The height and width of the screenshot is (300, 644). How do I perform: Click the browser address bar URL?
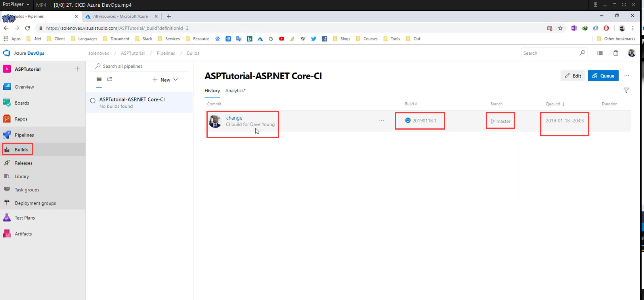point(117,28)
